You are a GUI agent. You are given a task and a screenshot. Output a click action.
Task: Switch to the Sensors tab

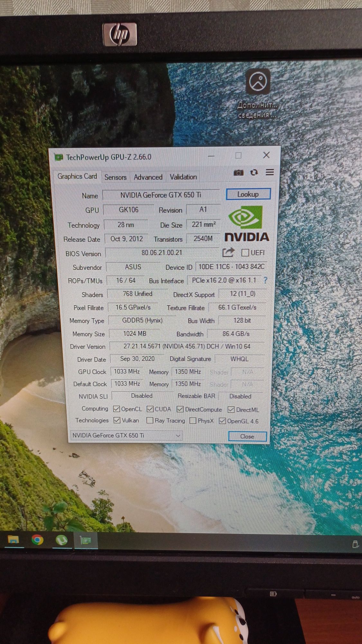tap(115, 177)
